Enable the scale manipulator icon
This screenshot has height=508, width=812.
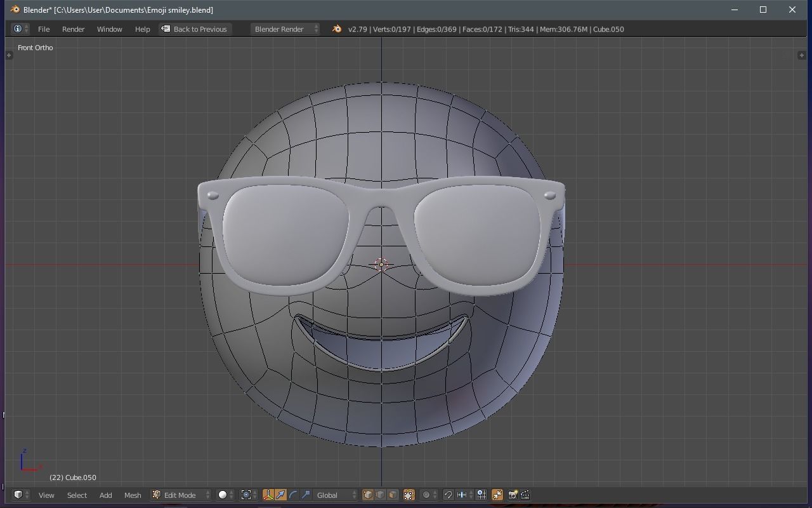click(306, 495)
